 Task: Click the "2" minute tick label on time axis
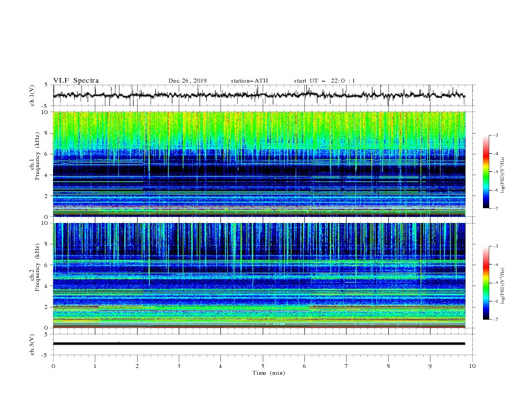pyautogui.click(x=137, y=366)
